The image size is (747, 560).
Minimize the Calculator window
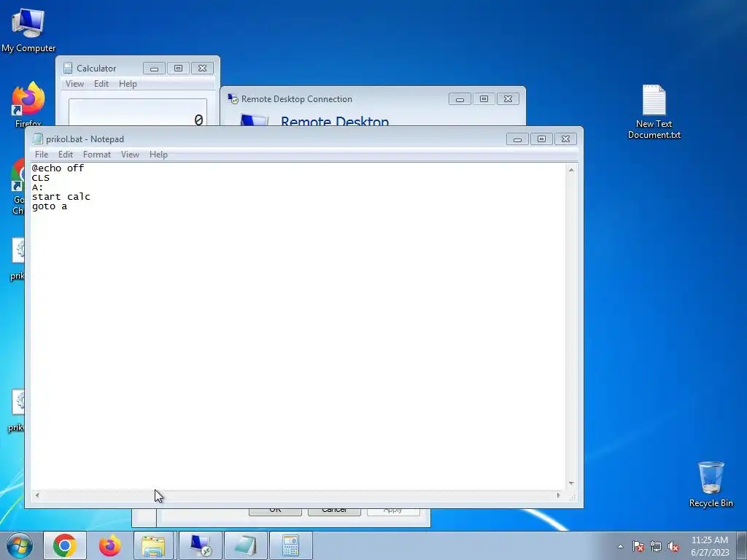click(x=155, y=69)
